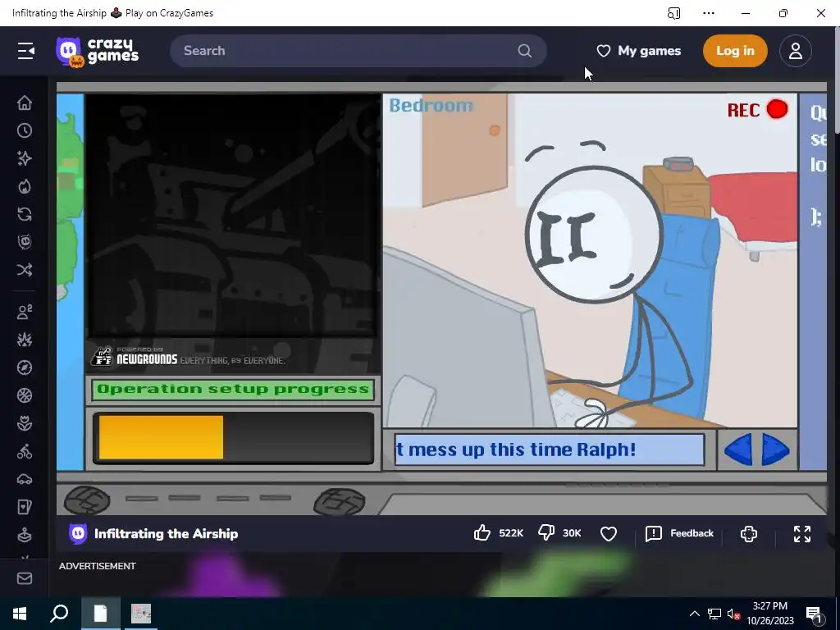Click the left blue arrow in game

pyautogui.click(x=738, y=450)
